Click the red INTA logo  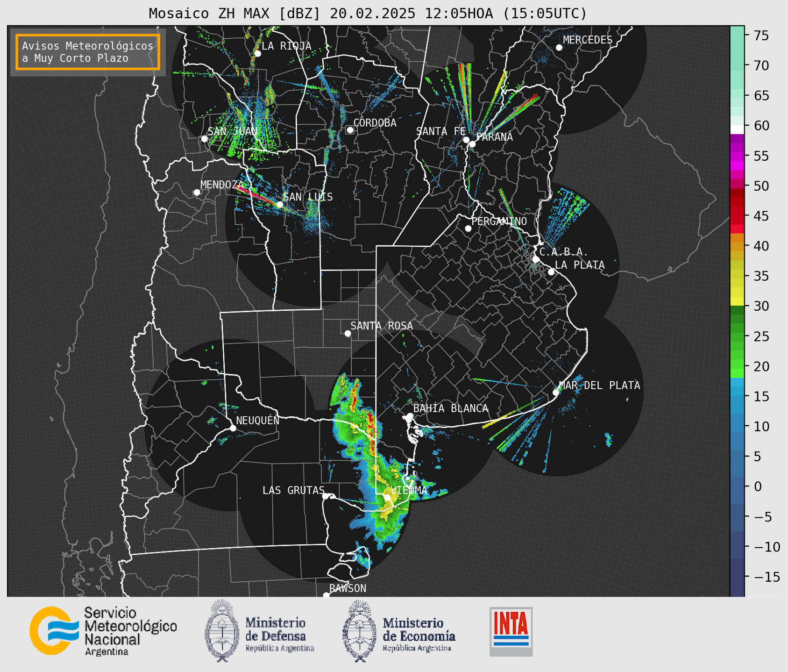tap(511, 631)
